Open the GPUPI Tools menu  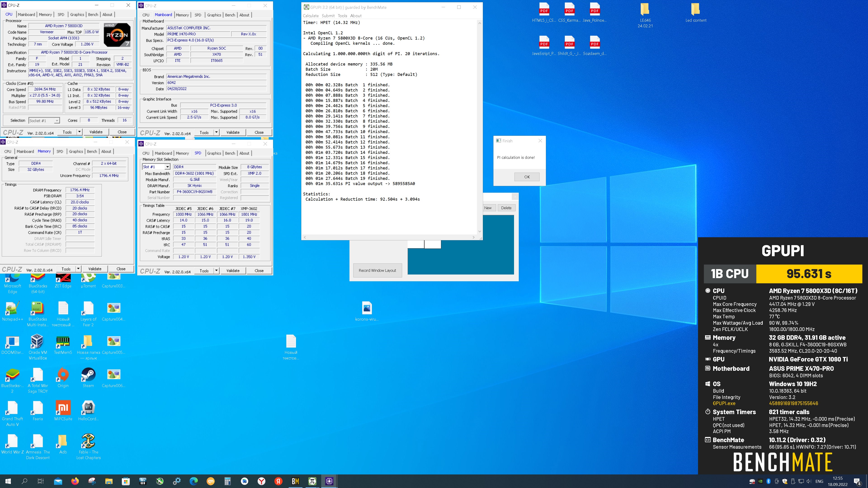342,16
